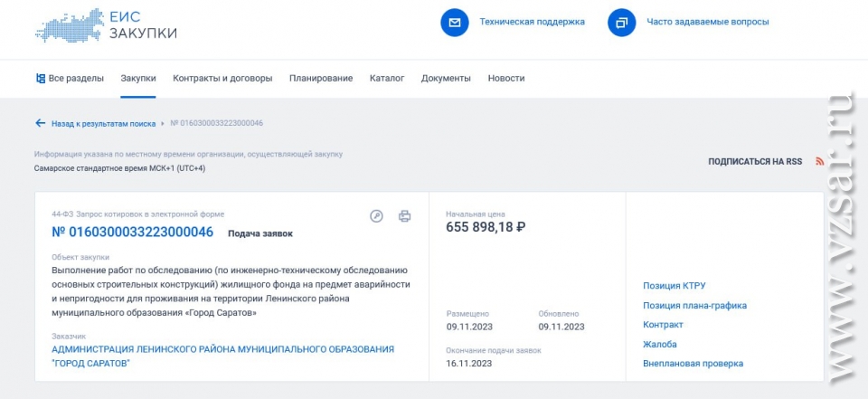Click the back arrow to search results
The image size is (868, 399).
point(41,123)
